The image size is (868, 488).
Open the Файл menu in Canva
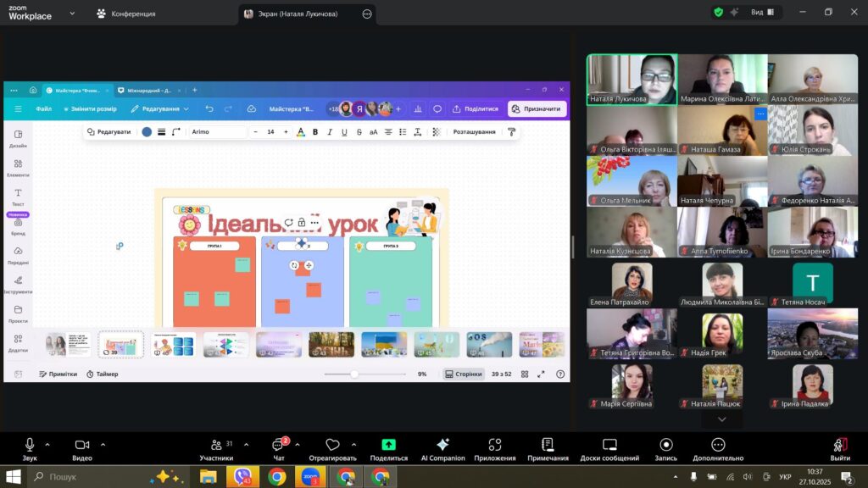44,108
